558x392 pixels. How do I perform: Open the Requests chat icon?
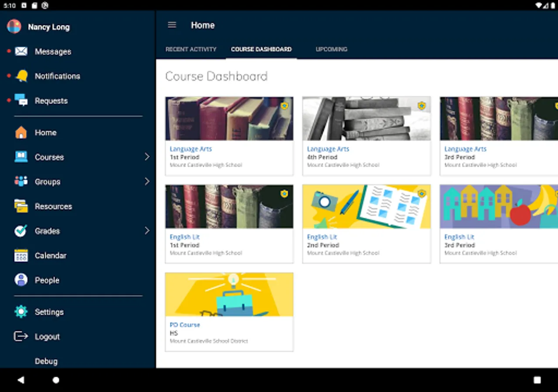[x=21, y=101]
